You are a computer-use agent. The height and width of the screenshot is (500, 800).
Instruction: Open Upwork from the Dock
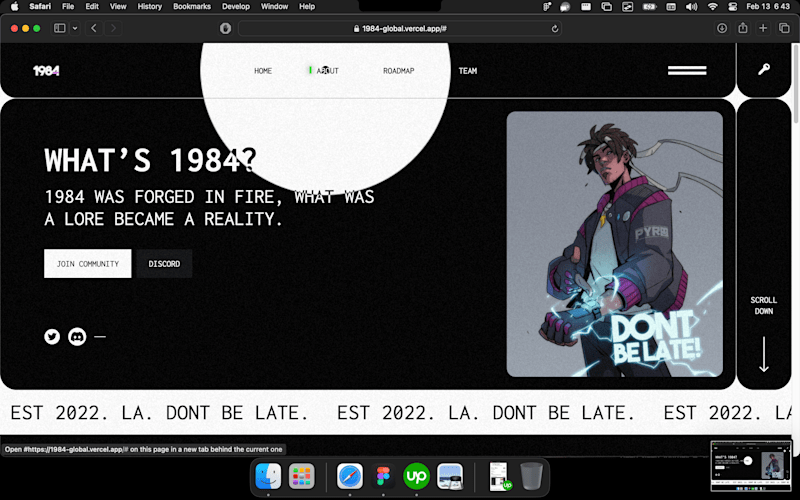[x=416, y=476]
